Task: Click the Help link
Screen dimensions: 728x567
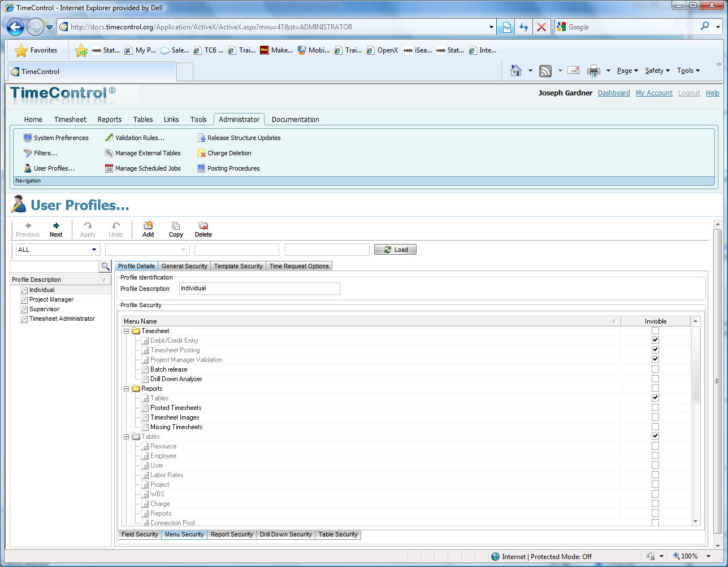Action: tap(713, 93)
